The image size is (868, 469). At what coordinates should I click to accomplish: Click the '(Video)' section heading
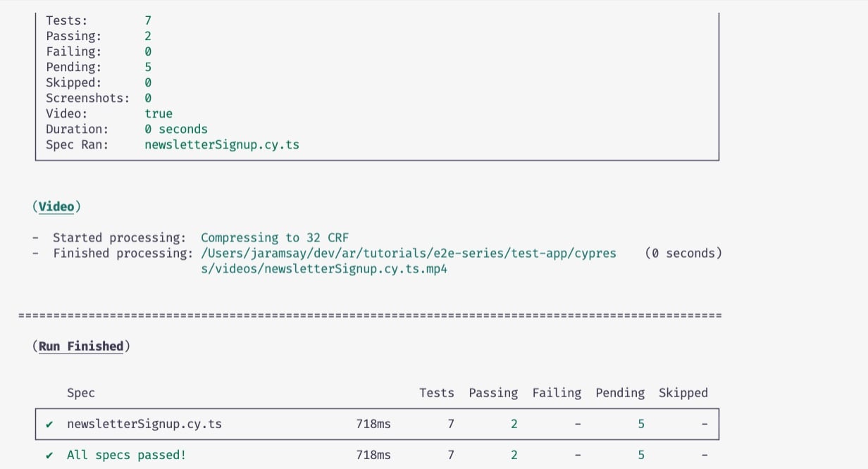[x=56, y=206]
